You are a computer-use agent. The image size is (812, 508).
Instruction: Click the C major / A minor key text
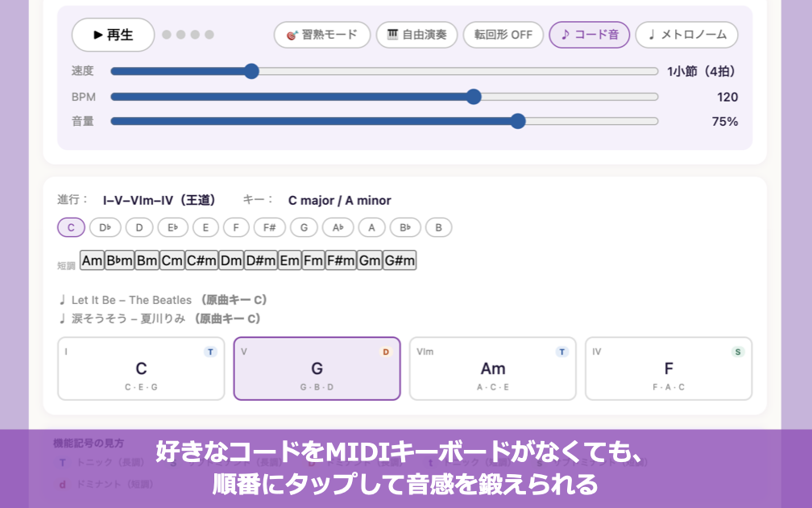340,200
